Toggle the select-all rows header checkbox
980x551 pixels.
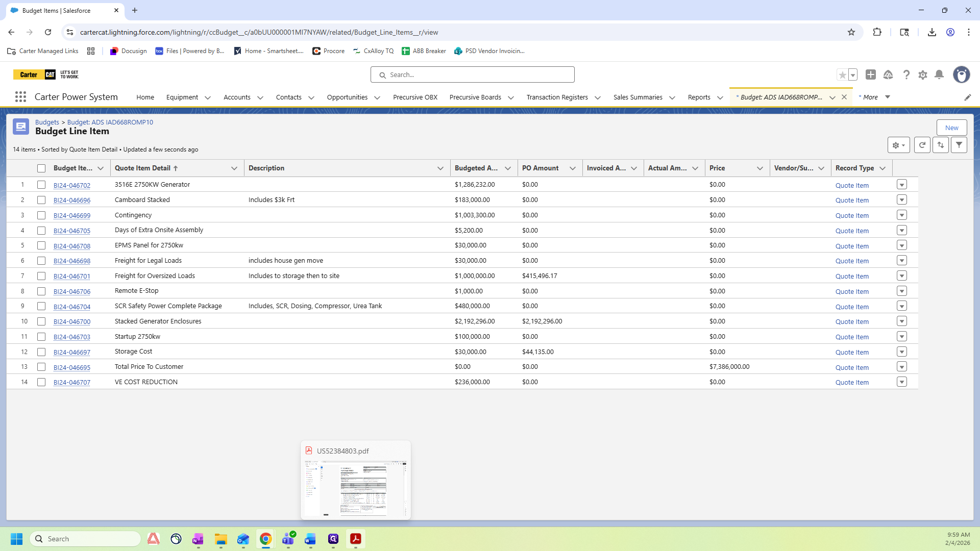[41, 168]
